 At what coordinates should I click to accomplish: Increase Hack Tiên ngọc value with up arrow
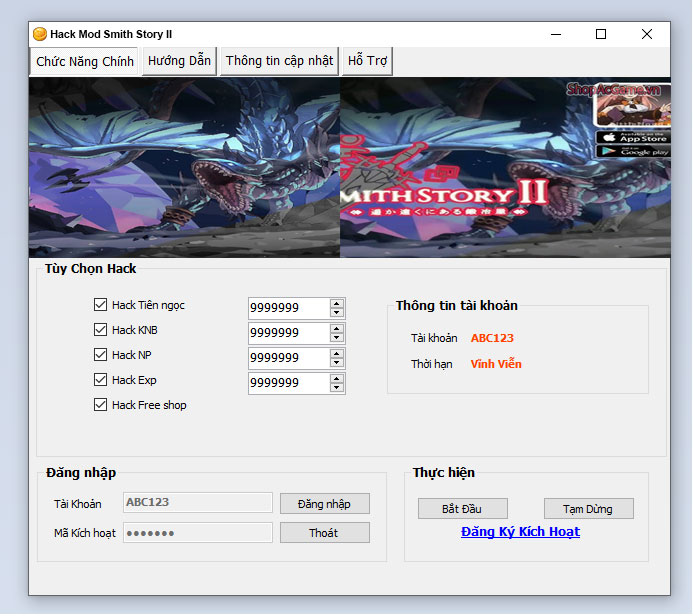(x=337, y=304)
